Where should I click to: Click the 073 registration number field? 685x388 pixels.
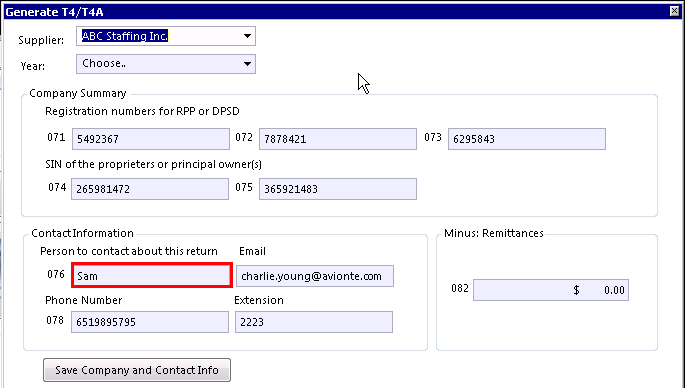click(x=527, y=139)
